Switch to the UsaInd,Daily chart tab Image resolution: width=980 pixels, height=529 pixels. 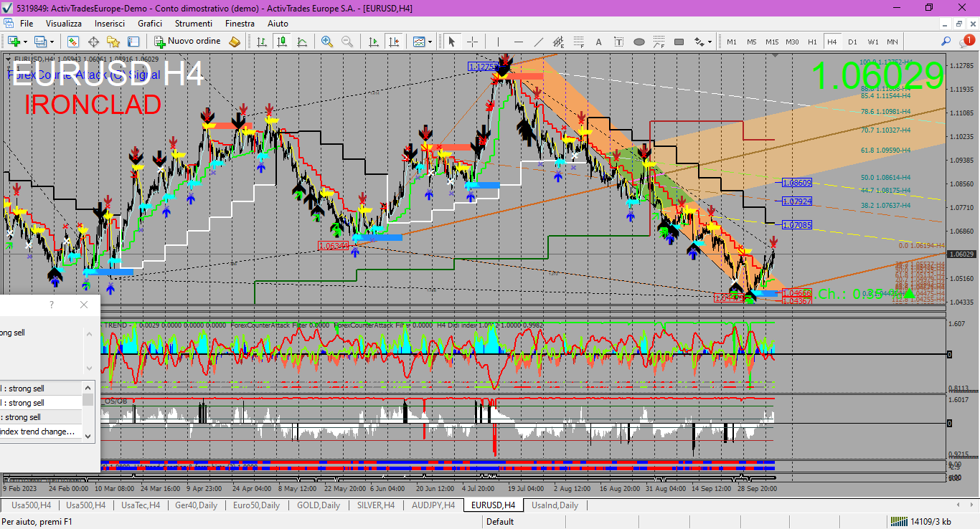pos(554,505)
